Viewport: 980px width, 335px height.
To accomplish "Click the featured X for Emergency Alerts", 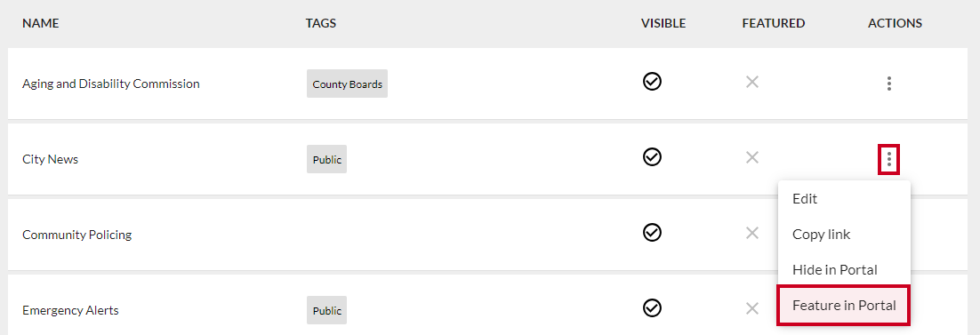I will click(x=751, y=308).
